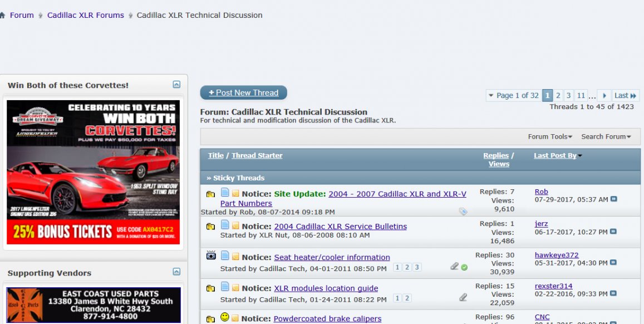Click camera status icon of Seat heater thread
The image size is (644, 324).
211,256
